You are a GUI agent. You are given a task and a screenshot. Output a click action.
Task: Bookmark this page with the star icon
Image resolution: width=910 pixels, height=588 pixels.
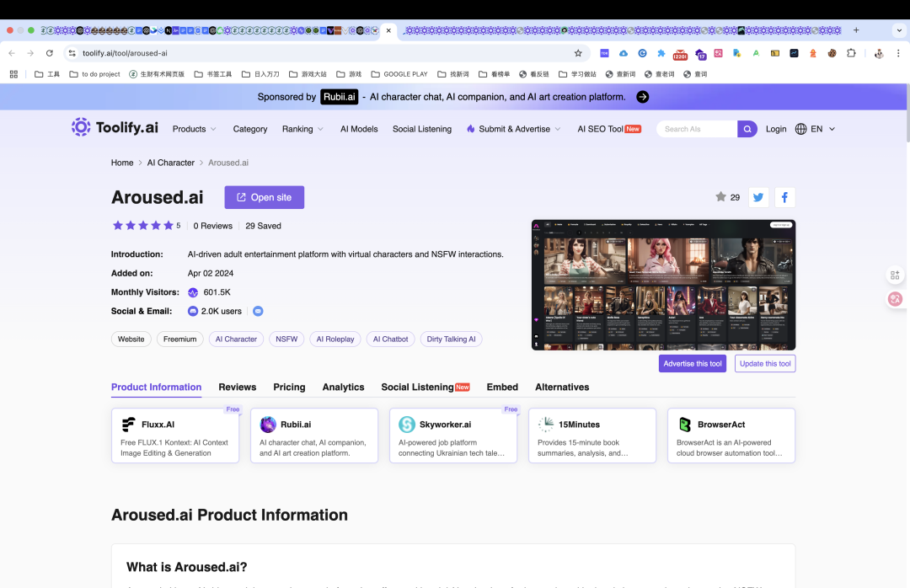(x=578, y=53)
